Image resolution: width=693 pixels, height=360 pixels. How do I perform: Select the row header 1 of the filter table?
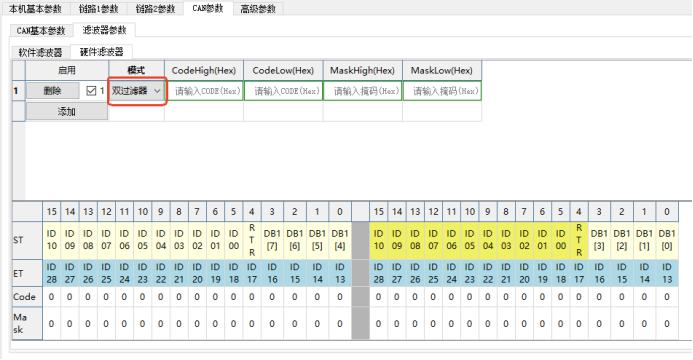19,91
